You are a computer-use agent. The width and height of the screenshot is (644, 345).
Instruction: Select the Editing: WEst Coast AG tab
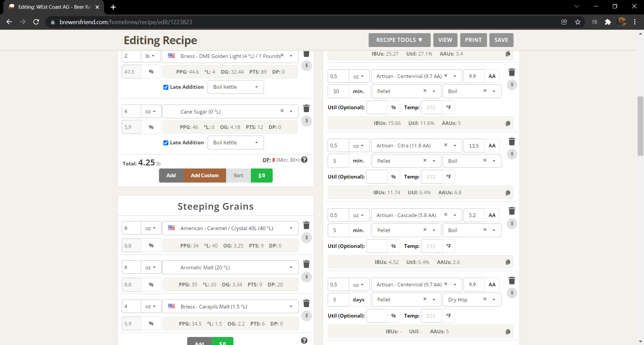pos(54,7)
